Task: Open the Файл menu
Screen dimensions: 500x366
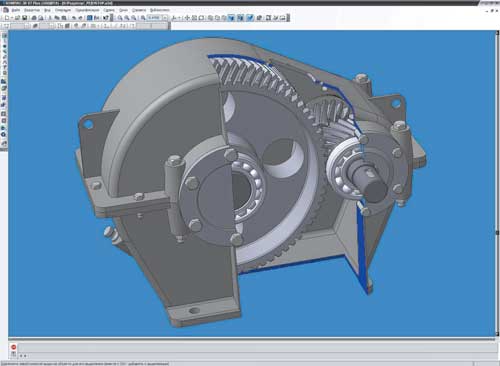Action: (x=16, y=10)
